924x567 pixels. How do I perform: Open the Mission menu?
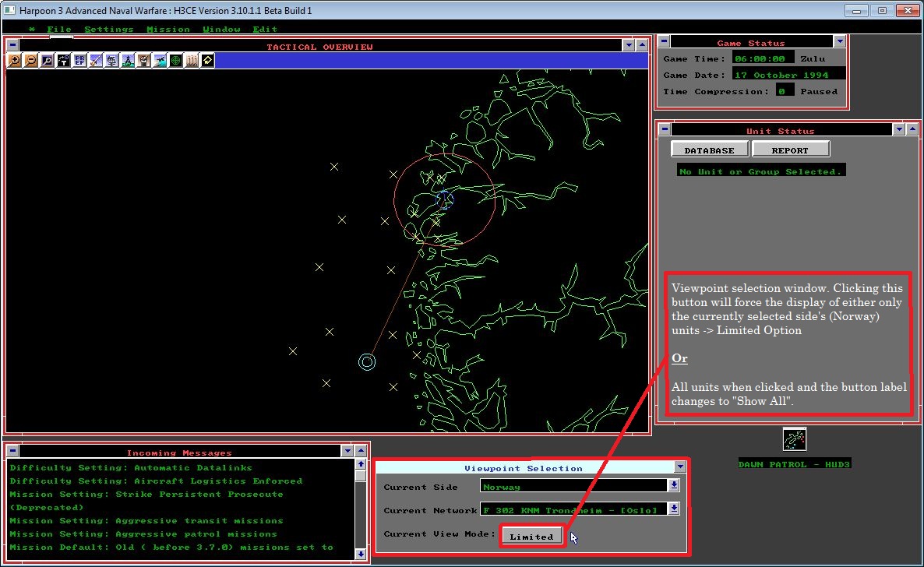tap(168, 29)
